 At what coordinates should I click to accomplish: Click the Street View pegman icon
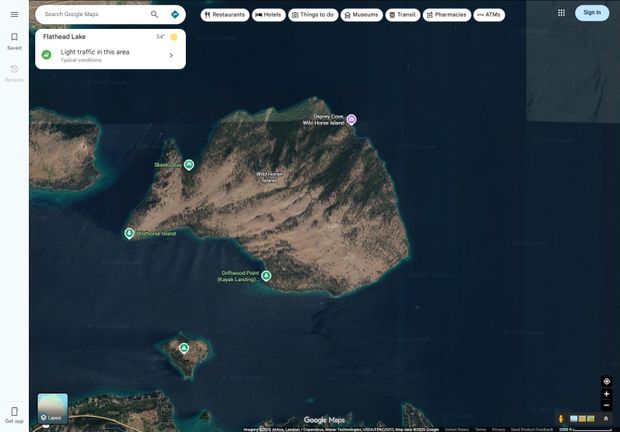pos(561,419)
